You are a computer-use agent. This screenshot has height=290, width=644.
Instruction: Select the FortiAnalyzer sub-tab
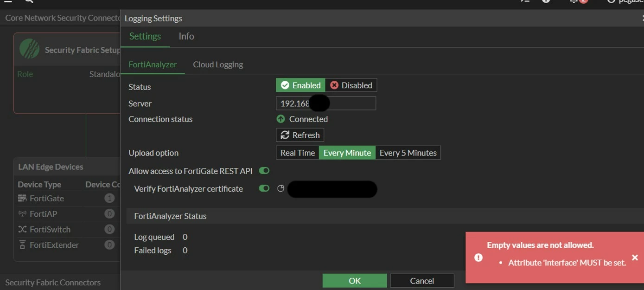[x=153, y=64]
